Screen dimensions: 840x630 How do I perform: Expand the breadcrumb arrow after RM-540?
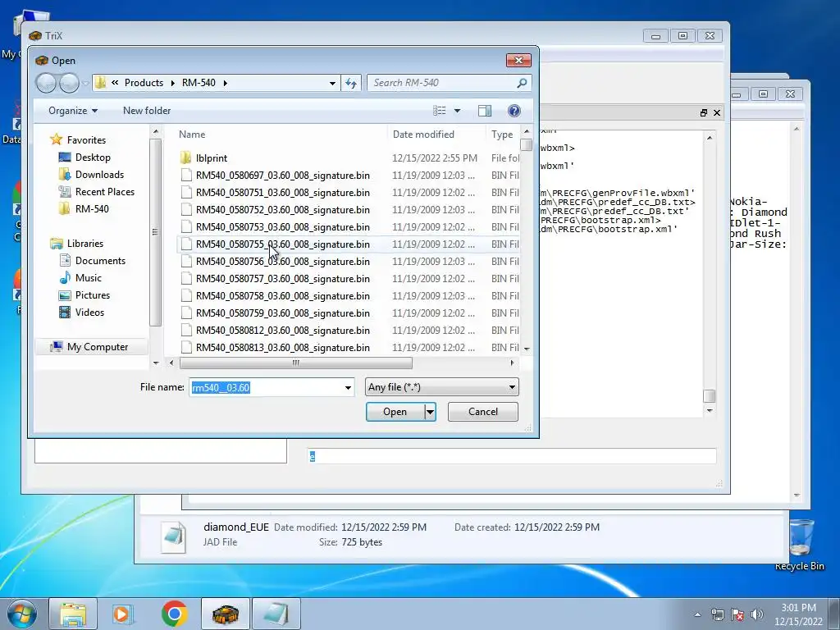(225, 83)
